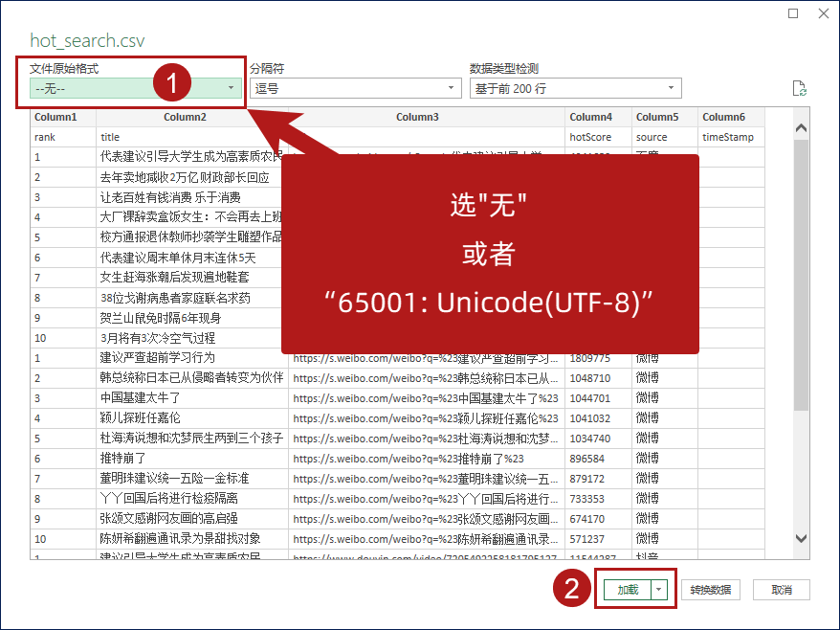Select the Column3 header with URLs

coord(417,117)
